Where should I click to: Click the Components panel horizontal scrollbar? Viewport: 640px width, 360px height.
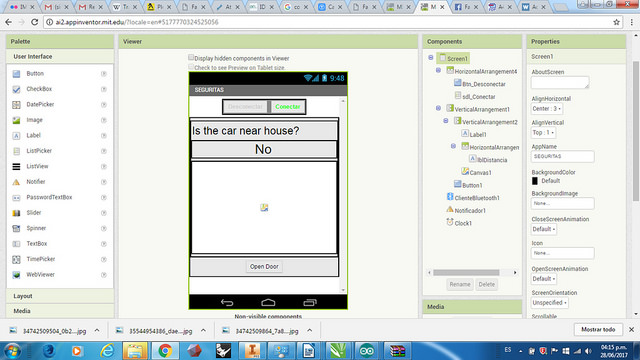tap(466, 273)
